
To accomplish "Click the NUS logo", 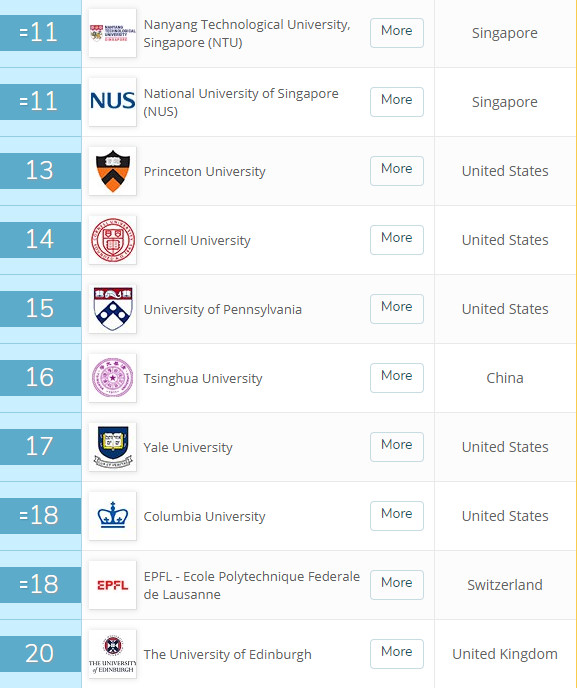I will (x=112, y=102).
